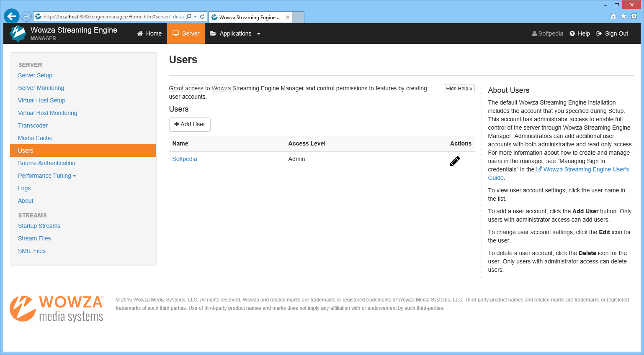Screen dimensions: 644x355
Task: Click the Access Level column header
Action: pyautogui.click(x=307, y=143)
